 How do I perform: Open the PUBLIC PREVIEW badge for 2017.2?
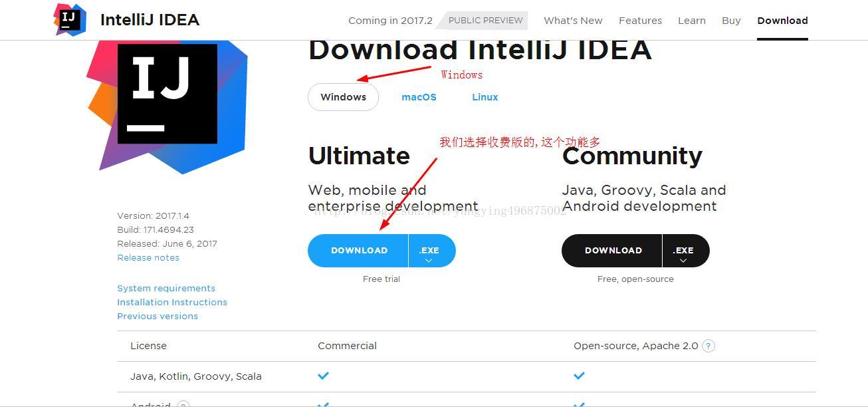[486, 21]
